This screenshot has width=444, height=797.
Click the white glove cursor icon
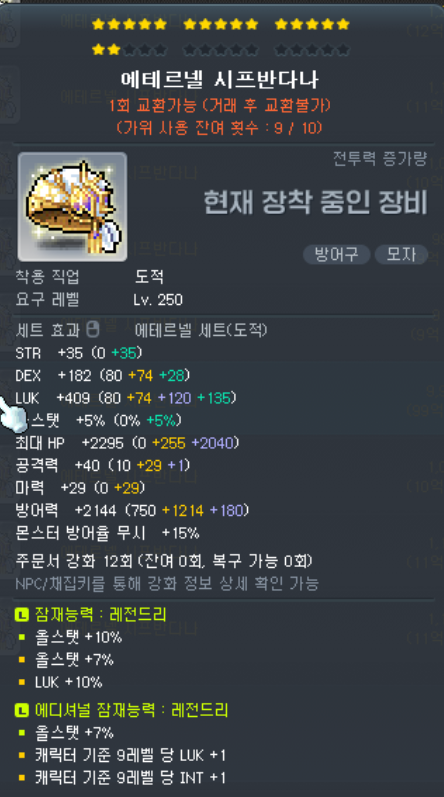pyautogui.click(x=11, y=414)
